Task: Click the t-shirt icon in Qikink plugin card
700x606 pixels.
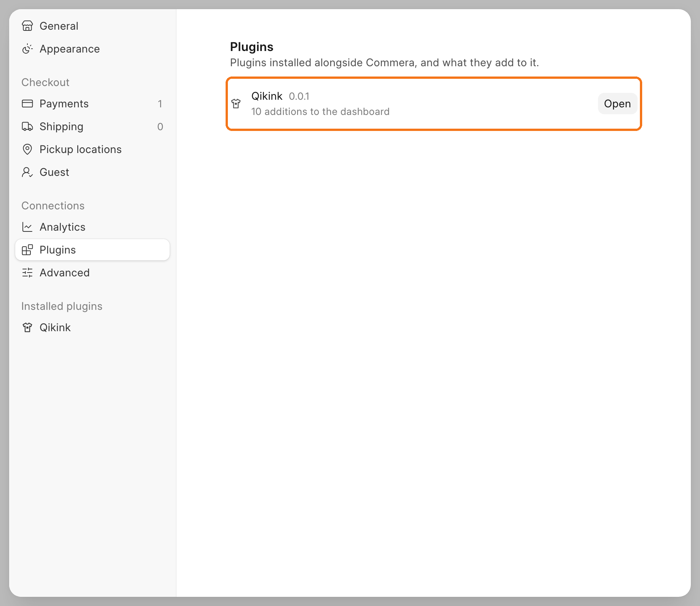Action: coord(236,104)
